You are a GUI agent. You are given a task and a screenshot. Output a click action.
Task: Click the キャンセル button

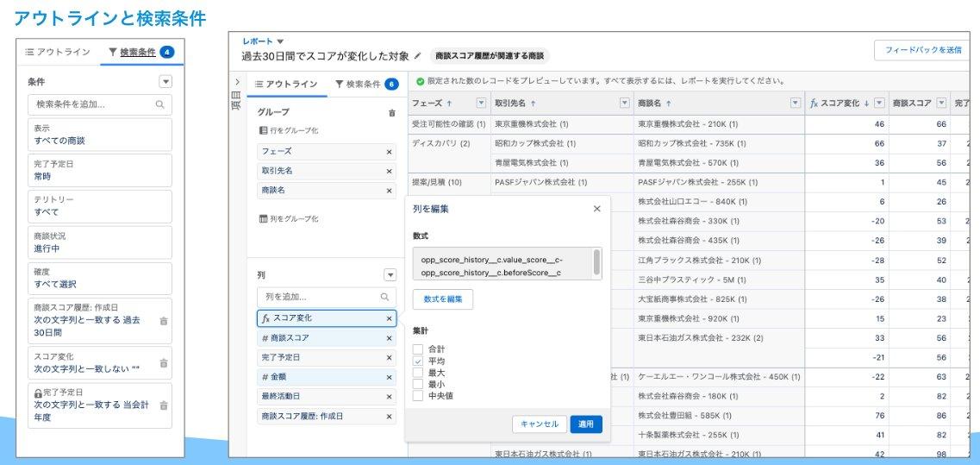540,424
